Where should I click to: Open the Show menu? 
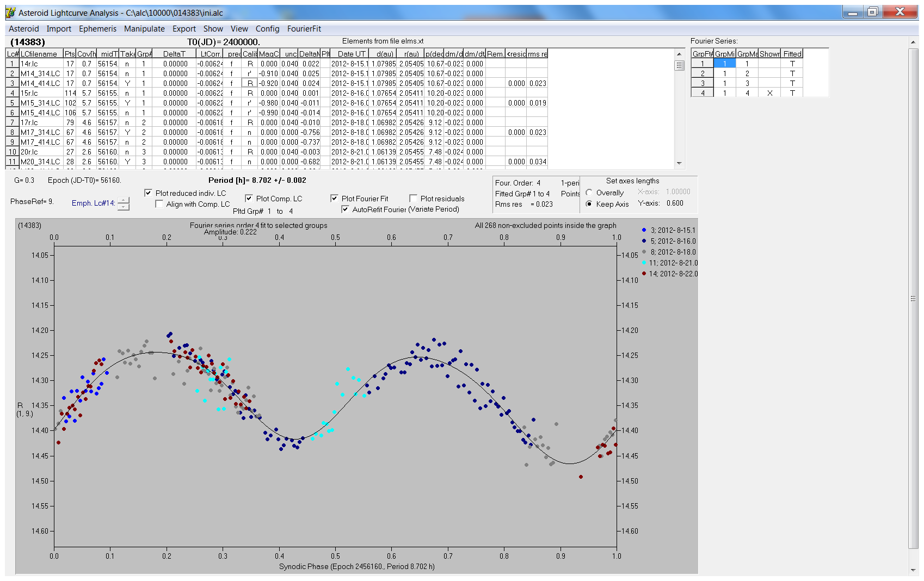[x=213, y=29]
